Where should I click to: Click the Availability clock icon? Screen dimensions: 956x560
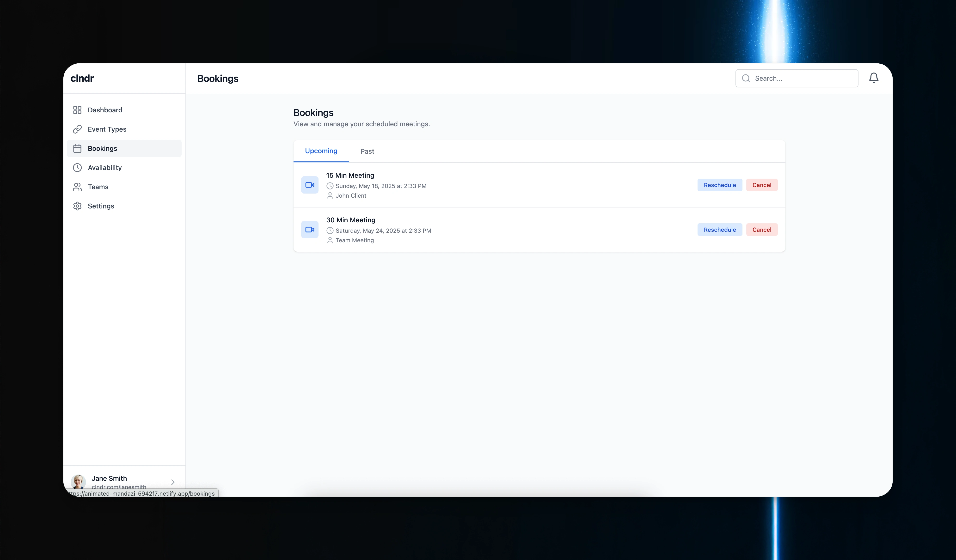[77, 168]
